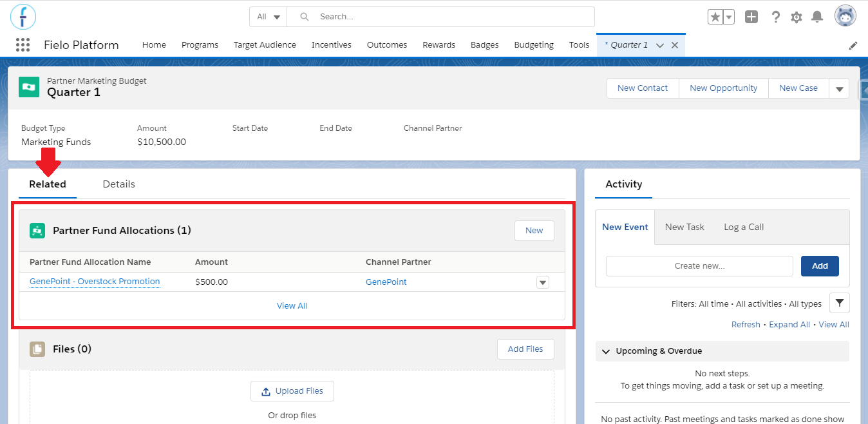Click the Channel Partner column header
The image size is (868, 424).
click(x=399, y=262)
